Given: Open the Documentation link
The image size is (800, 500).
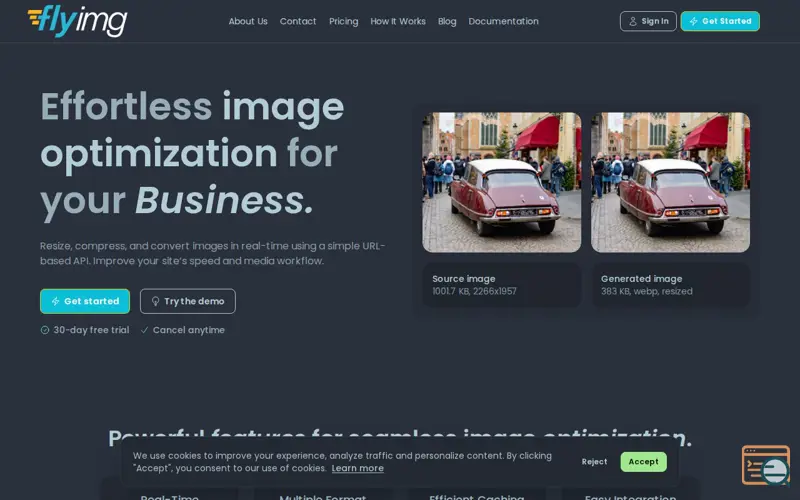Looking at the screenshot, I should pyautogui.click(x=504, y=21).
